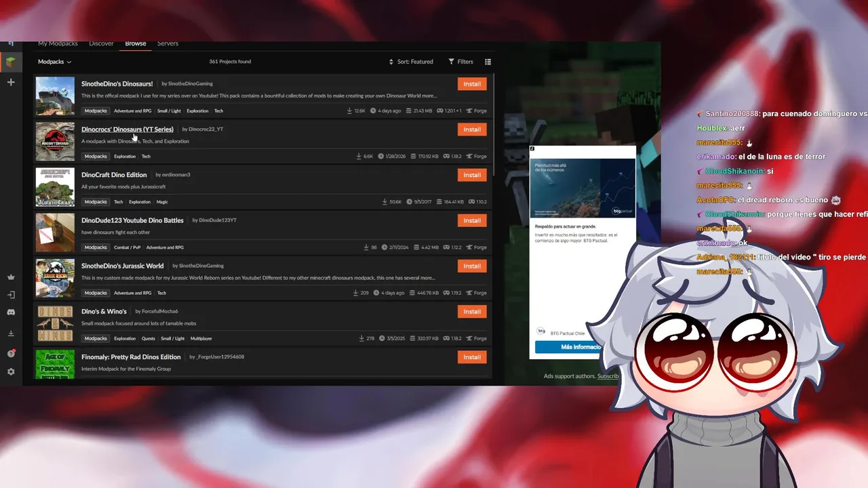Install SinotheDino's Dinosaurs! modpack
Image resolution: width=868 pixels, height=488 pixels.
tap(472, 84)
